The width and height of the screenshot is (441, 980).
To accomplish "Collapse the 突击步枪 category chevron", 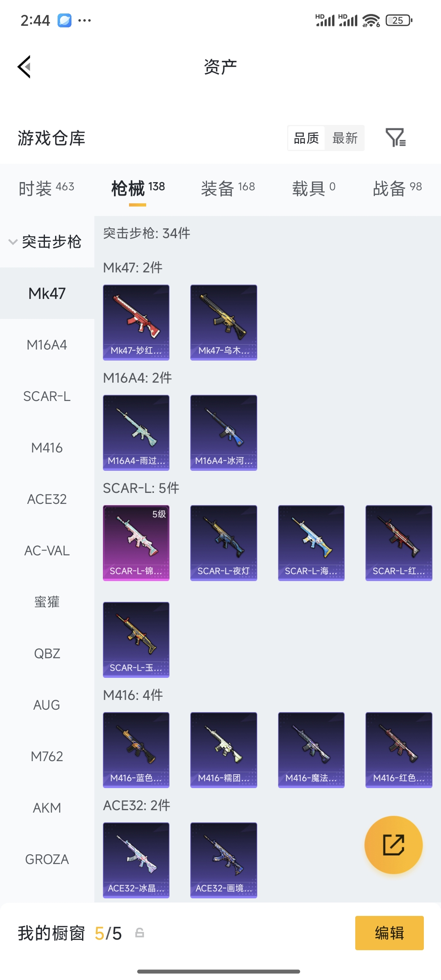I will 13,242.
